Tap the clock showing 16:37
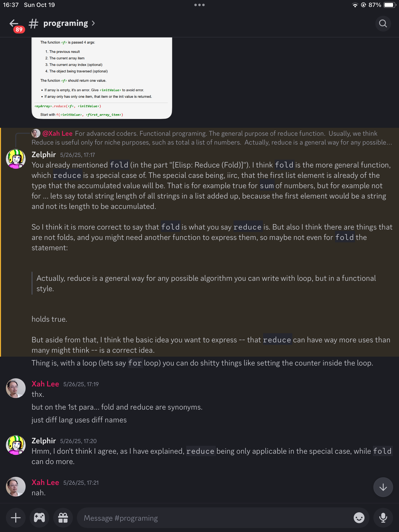 [x=11, y=4]
